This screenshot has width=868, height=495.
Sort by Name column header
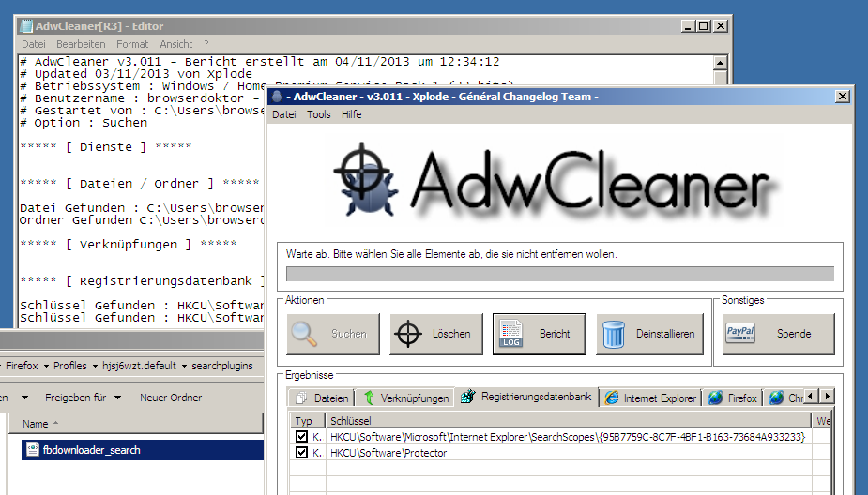coord(136,424)
